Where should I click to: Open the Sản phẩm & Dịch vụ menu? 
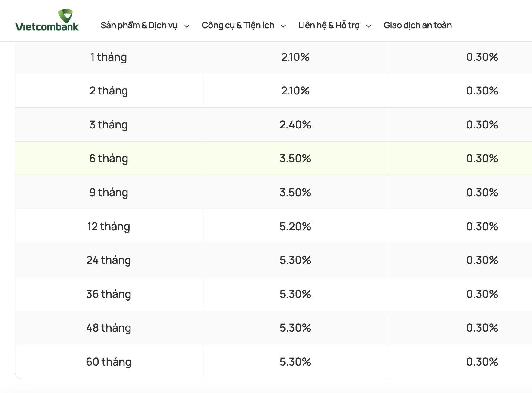[139, 26]
